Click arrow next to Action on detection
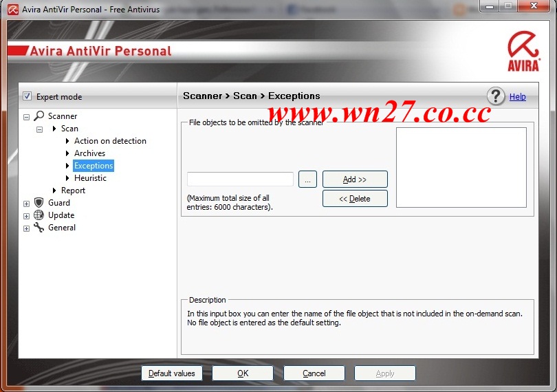Screen dimensions: 557x392 click(67, 141)
